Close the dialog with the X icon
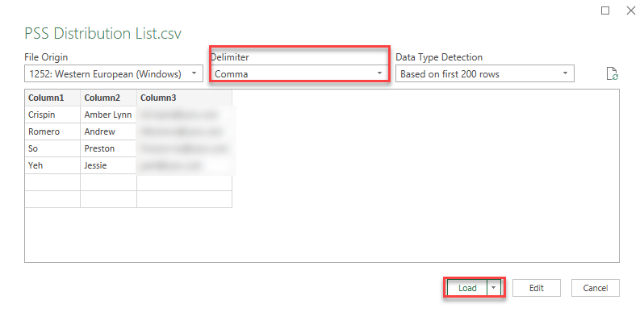This screenshot has width=644, height=321. click(x=631, y=10)
